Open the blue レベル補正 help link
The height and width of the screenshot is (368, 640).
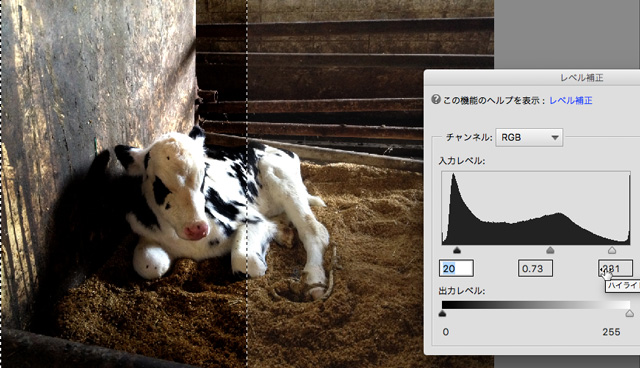click(x=571, y=100)
